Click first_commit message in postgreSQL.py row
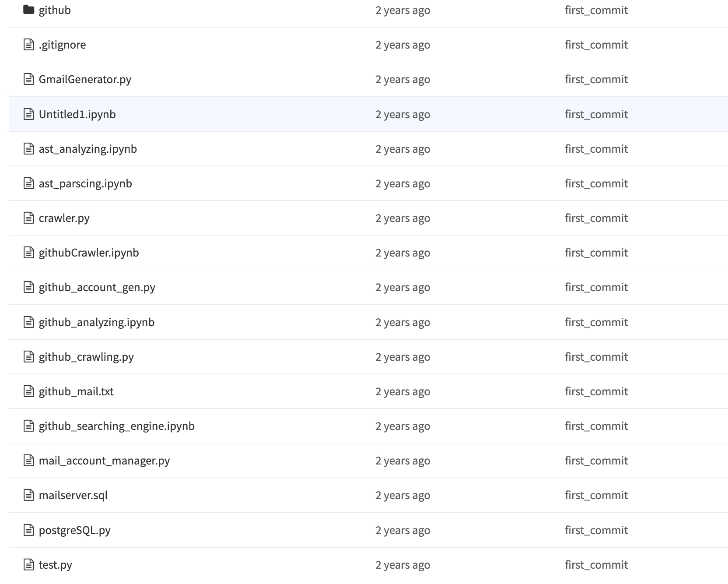The image size is (728, 584). tap(596, 530)
